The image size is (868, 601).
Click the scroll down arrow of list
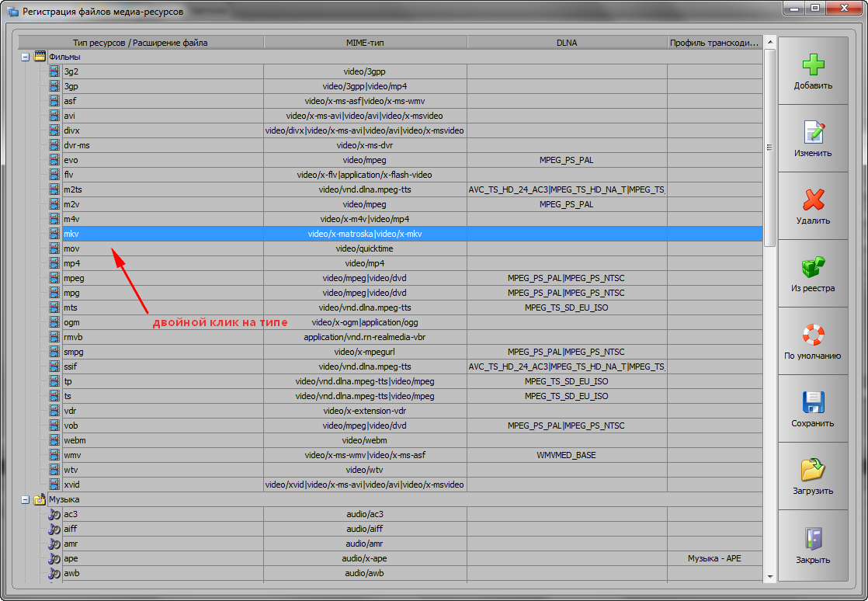769,577
